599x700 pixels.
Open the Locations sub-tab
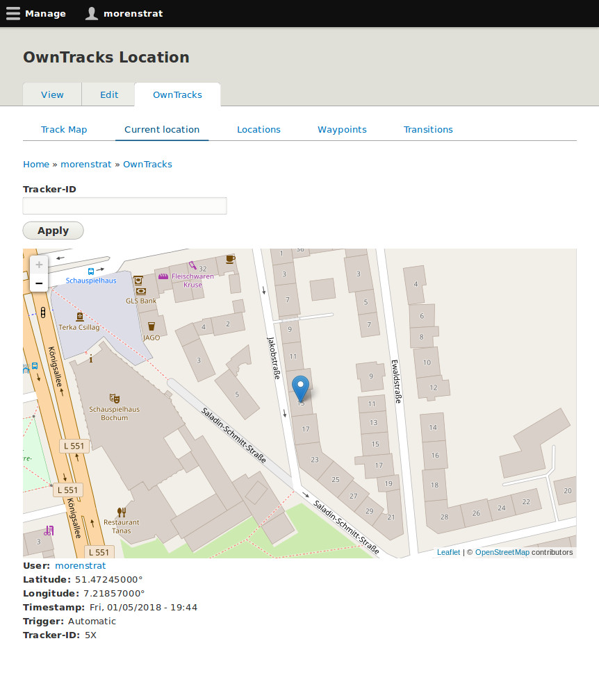(x=259, y=129)
